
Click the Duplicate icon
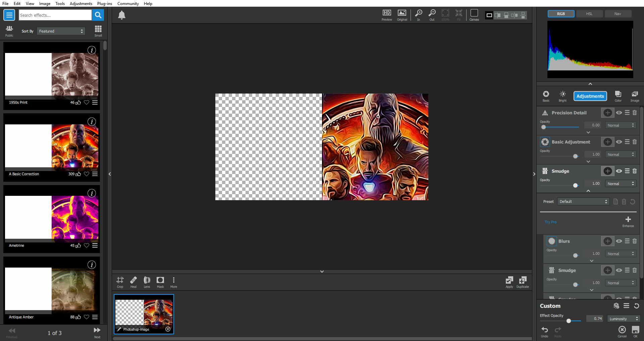click(x=523, y=282)
